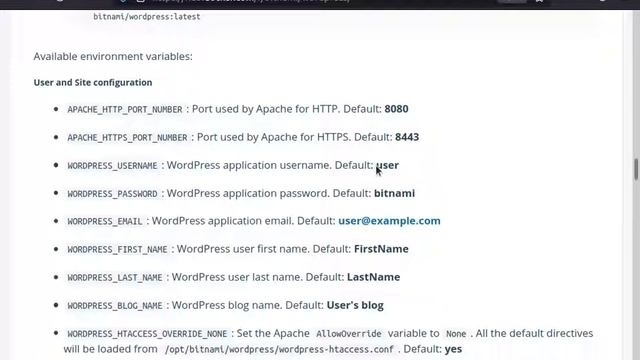
Task: Click the AllowOverride code snippet
Action: pyautogui.click(x=349, y=334)
